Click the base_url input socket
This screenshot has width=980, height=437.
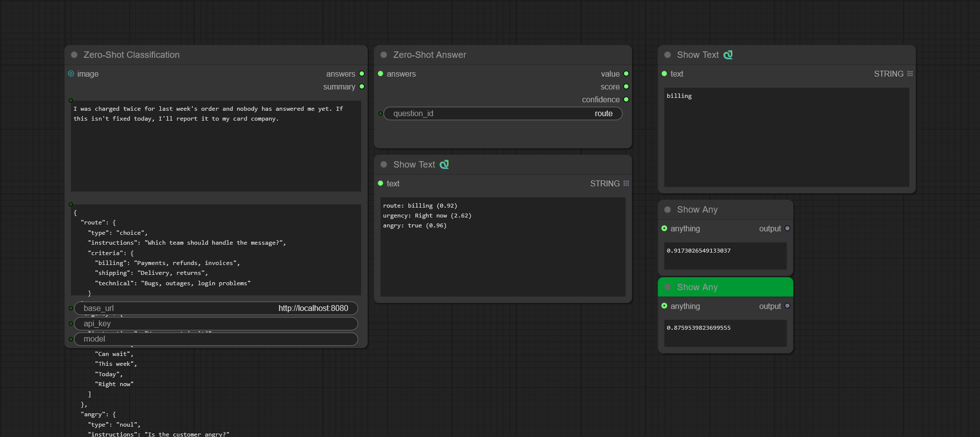click(71, 308)
